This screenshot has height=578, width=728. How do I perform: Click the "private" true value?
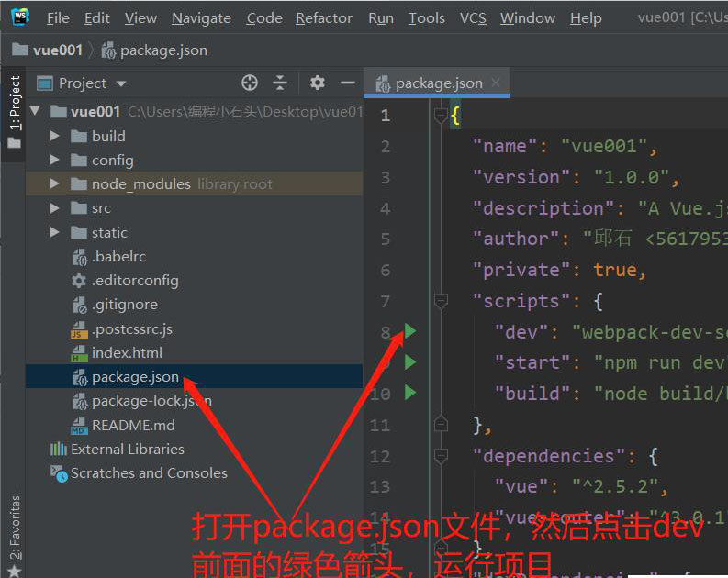coord(615,271)
